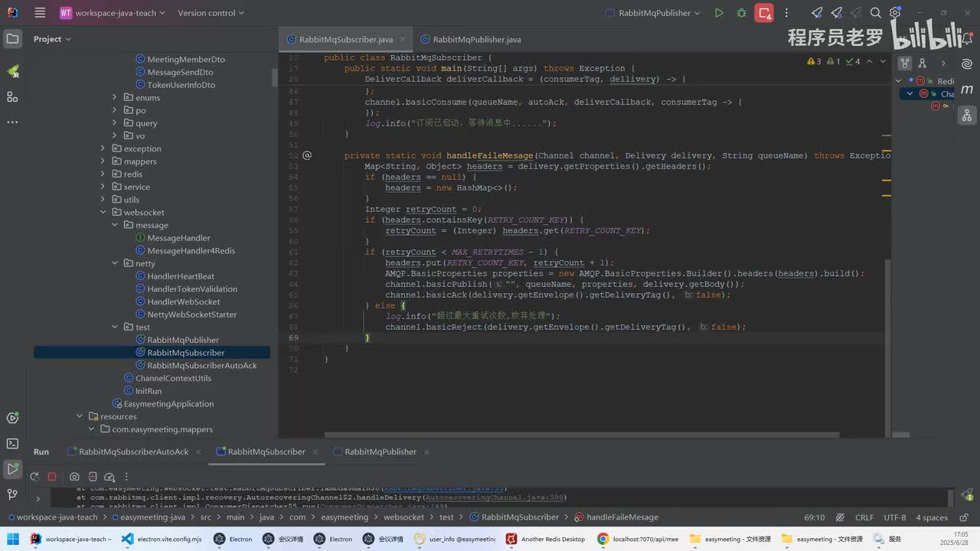Open the more actions menu beside the stop button
The height and width of the screenshot is (551, 980).
pyautogui.click(x=786, y=13)
